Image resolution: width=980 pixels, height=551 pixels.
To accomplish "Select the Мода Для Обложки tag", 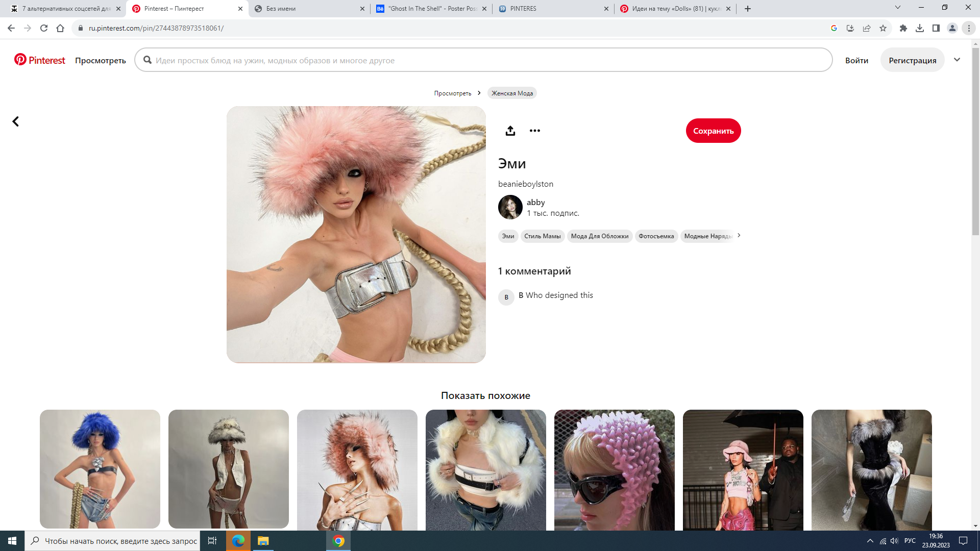I will [600, 236].
